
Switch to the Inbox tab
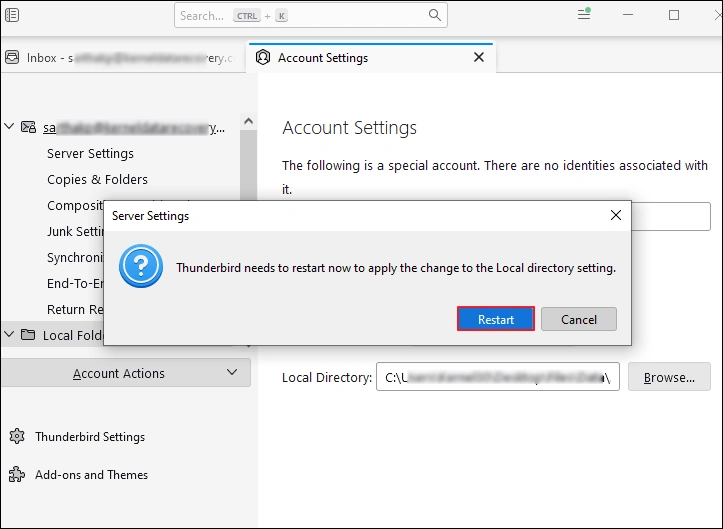123,58
